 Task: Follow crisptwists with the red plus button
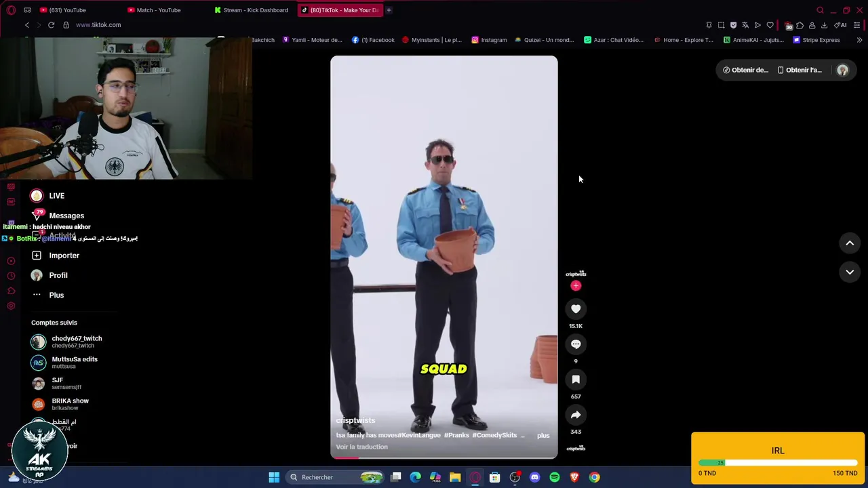point(576,285)
